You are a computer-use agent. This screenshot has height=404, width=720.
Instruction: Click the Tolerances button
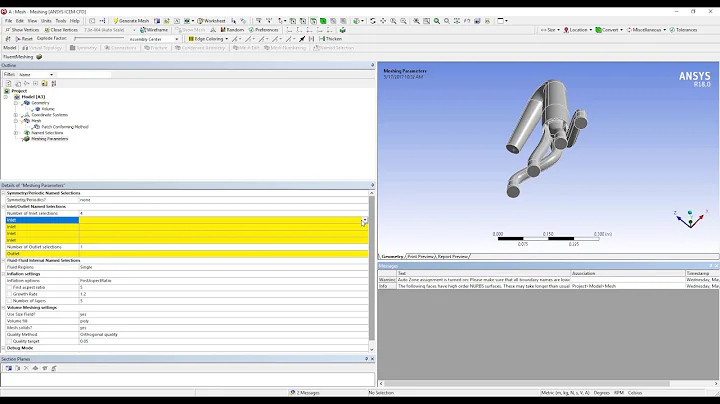coord(683,30)
